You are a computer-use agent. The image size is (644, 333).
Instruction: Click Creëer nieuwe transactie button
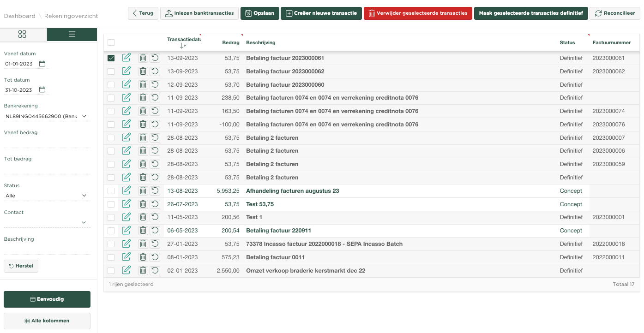pos(321,13)
